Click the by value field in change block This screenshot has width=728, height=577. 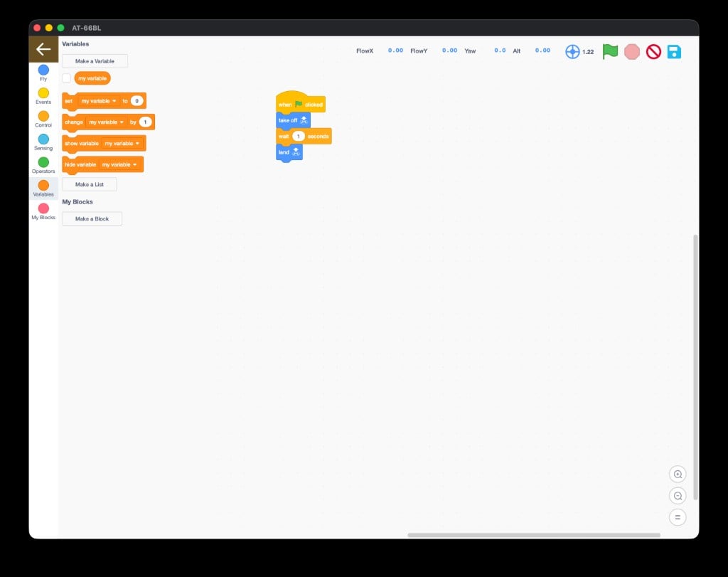(x=145, y=122)
